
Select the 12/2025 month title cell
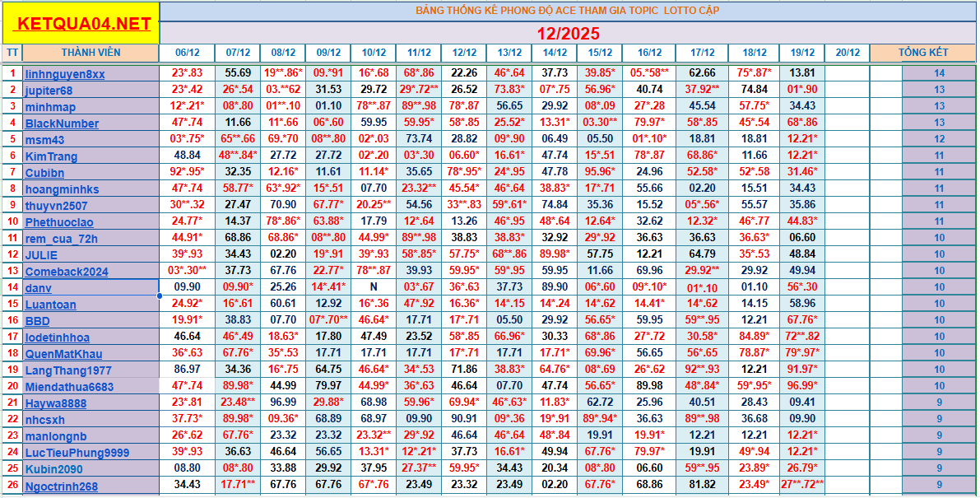click(568, 33)
